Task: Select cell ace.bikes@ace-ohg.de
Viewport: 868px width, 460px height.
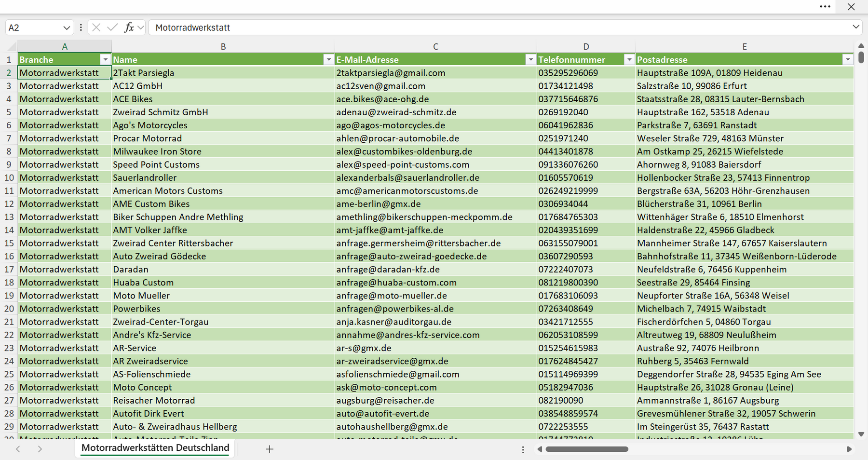Action: [435, 99]
